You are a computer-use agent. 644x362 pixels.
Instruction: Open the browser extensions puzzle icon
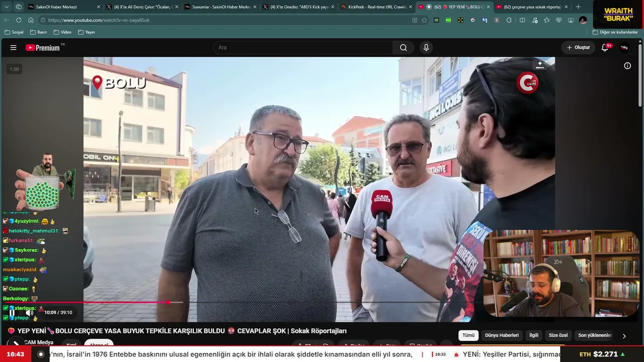click(x=509, y=20)
